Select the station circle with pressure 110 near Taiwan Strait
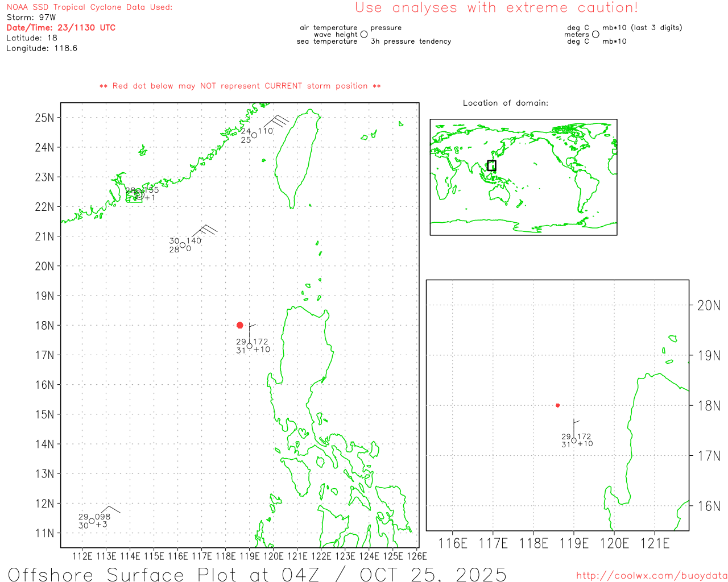Screen dimensions: 728x582 point(254,135)
